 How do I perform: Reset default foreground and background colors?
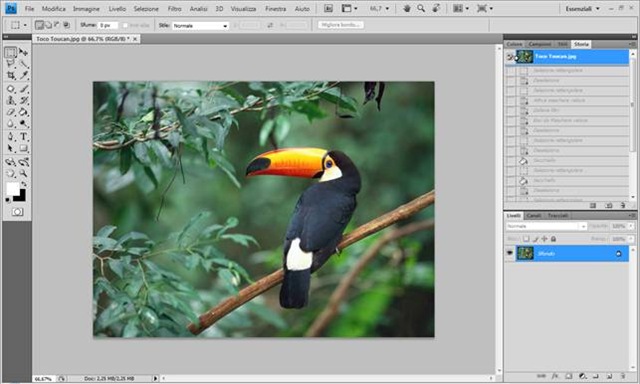[x=8, y=200]
